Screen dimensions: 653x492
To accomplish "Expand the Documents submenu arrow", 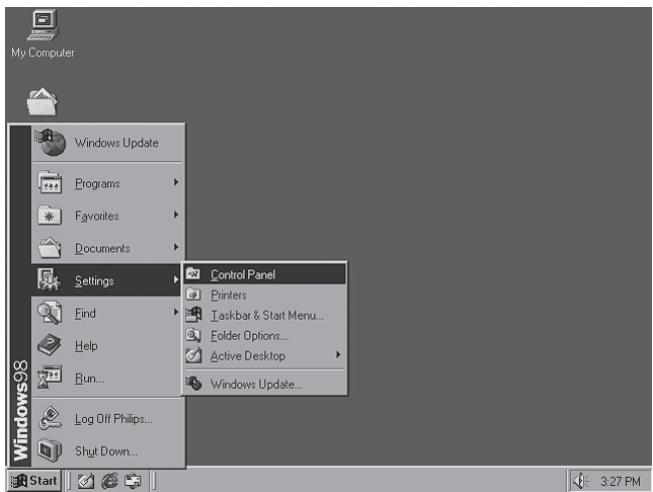I will click(x=176, y=247).
